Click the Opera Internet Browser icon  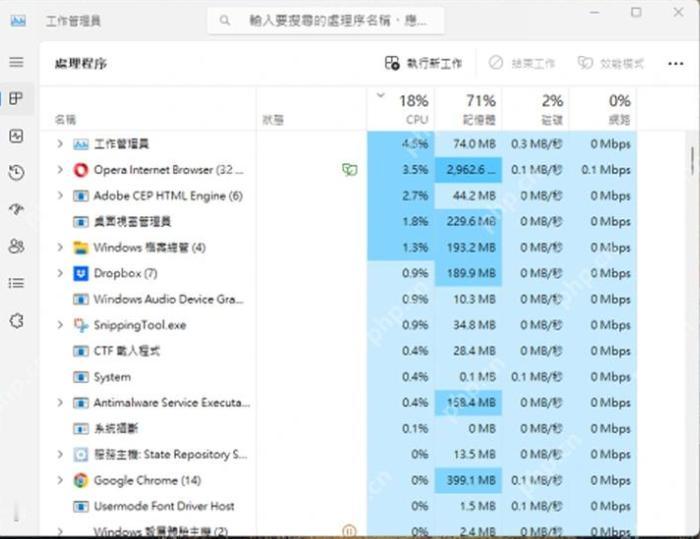click(81, 170)
